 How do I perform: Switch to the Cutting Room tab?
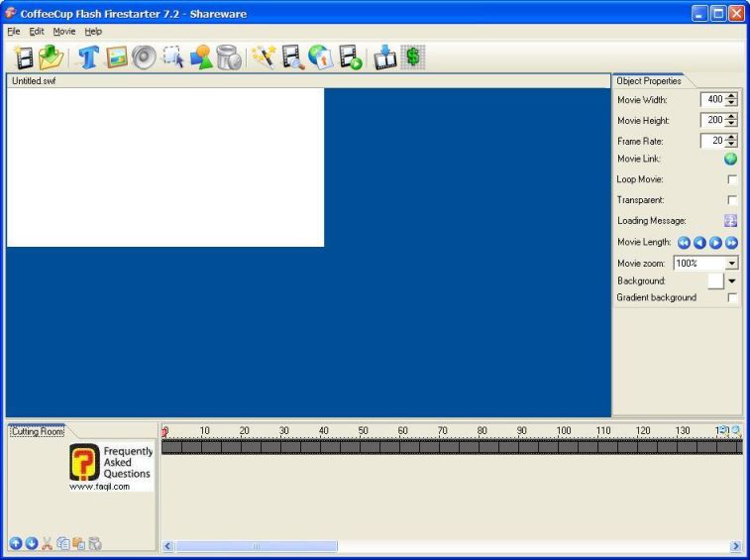[38, 431]
